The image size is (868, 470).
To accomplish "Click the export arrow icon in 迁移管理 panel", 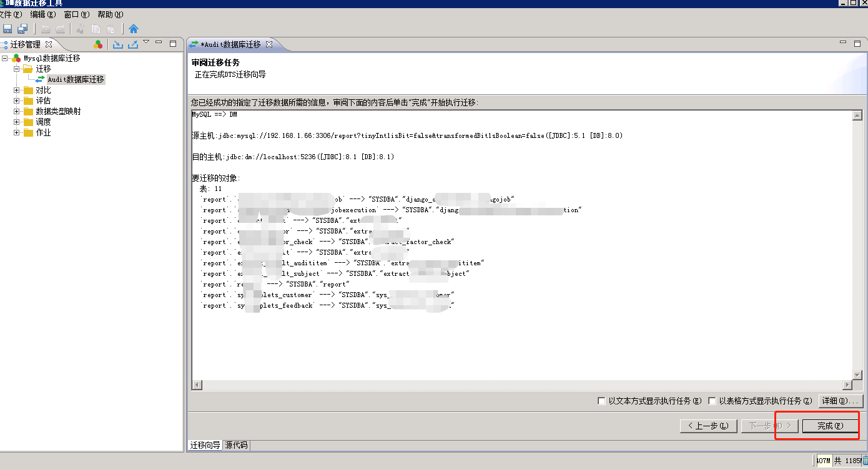I will coord(133,44).
